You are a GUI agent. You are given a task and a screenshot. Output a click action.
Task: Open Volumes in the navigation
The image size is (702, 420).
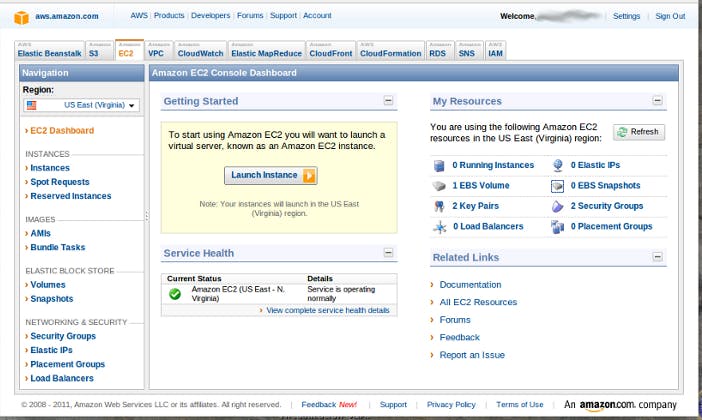coord(47,285)
